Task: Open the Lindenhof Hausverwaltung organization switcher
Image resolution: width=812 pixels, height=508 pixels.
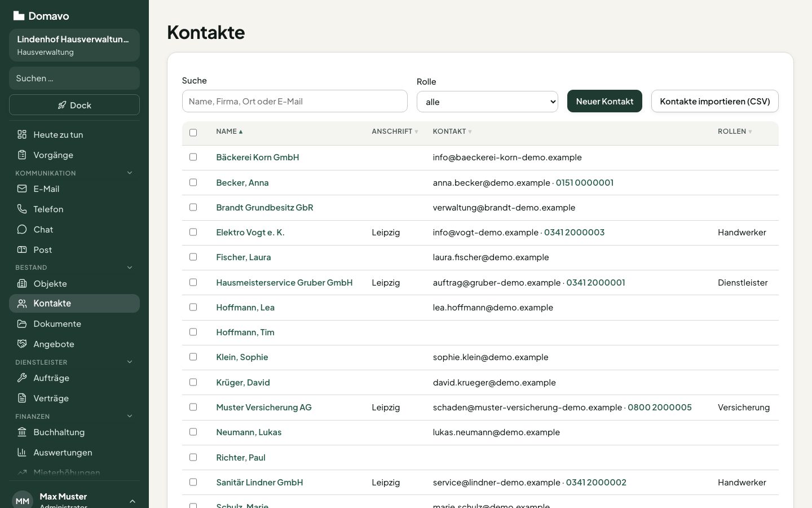Action: [74, 45]
